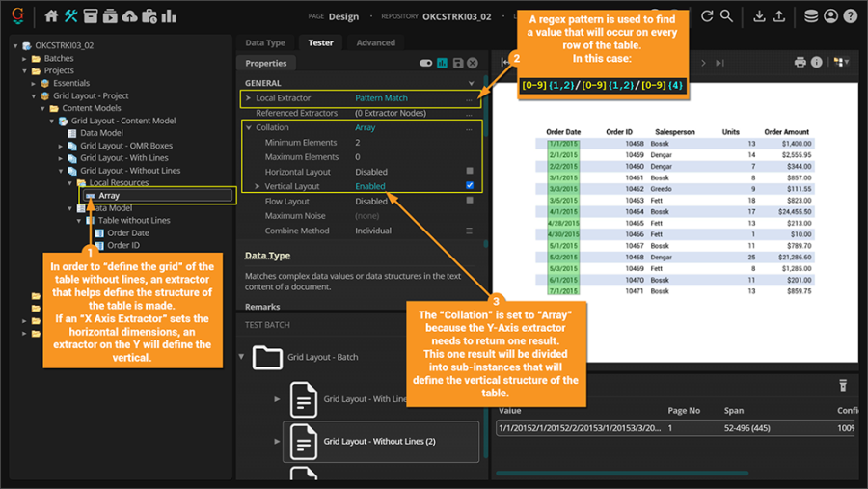Clear test results with the trash icon

pos(843,386)
